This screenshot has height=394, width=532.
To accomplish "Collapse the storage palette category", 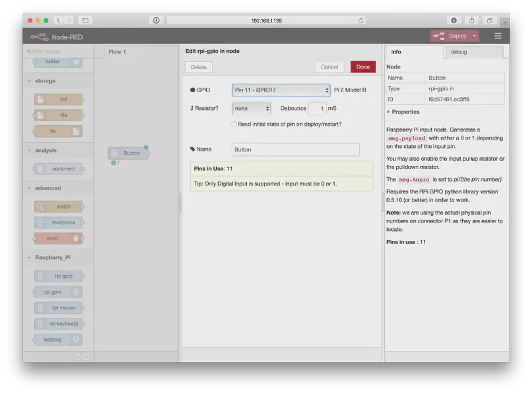I will click(45, 81).
